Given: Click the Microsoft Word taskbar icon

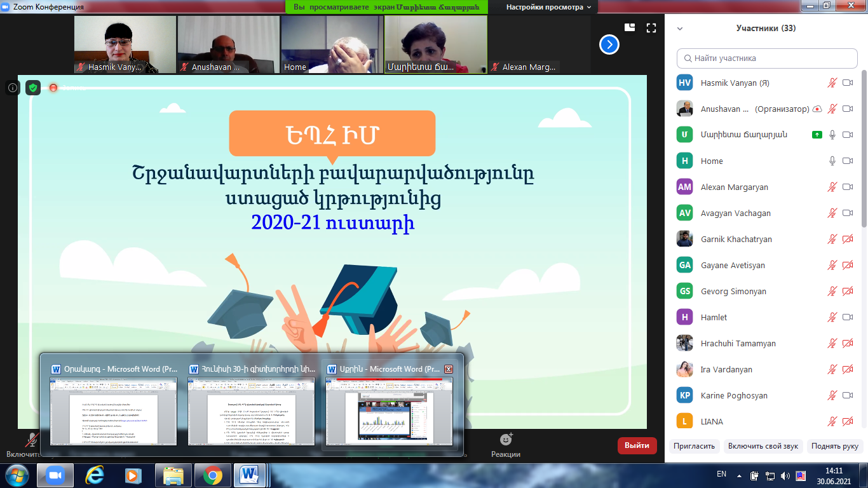Looking at the screenshot, I should 250,475.
